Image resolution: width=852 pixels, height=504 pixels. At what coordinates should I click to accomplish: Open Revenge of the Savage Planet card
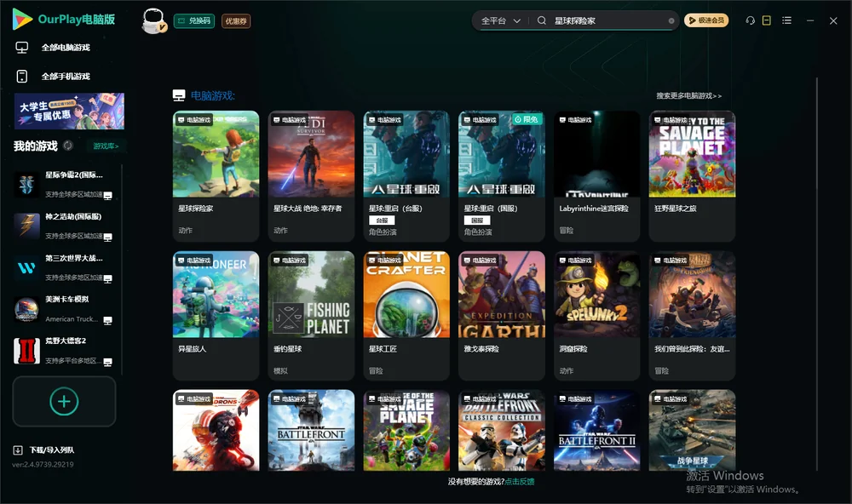[x=406, y=430]
